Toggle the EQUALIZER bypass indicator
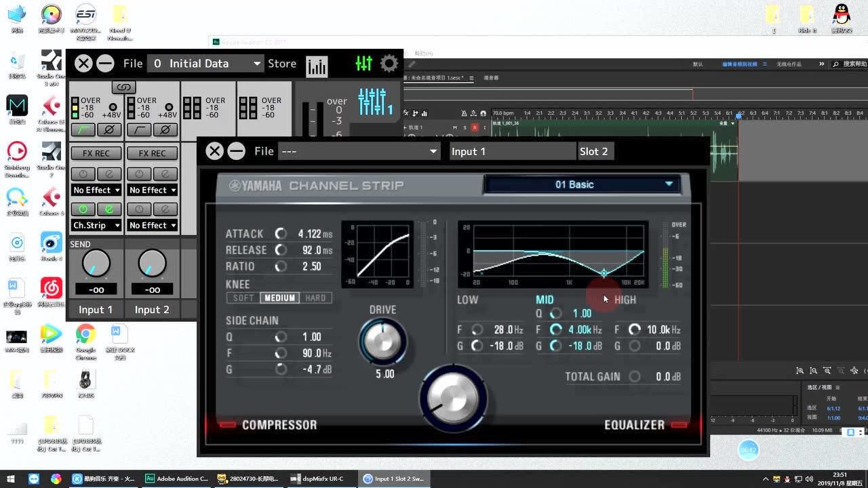The width and height of the screenshot is (868, 488). (x=679, y=425)
